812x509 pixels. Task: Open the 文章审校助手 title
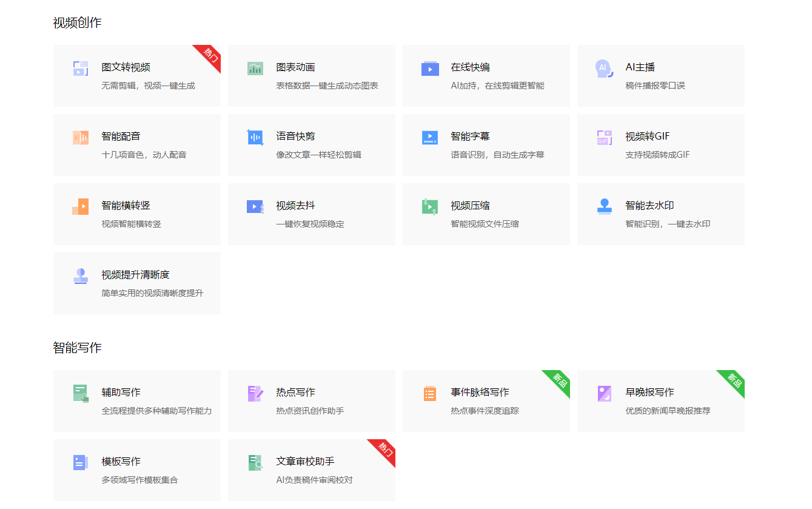click(x=306, y=462)
